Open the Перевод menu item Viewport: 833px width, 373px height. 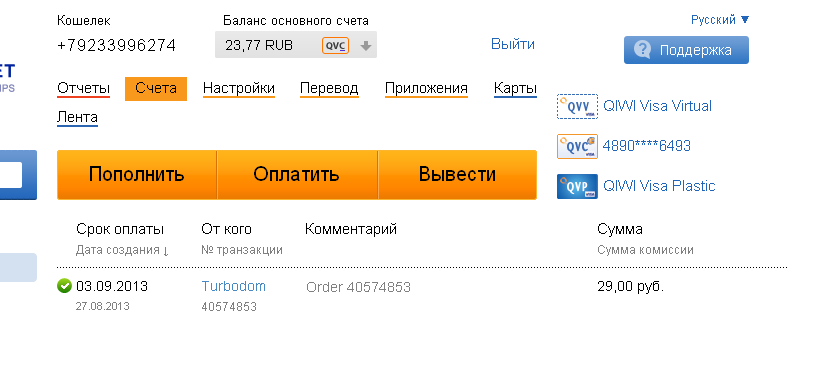pos(329,88)
